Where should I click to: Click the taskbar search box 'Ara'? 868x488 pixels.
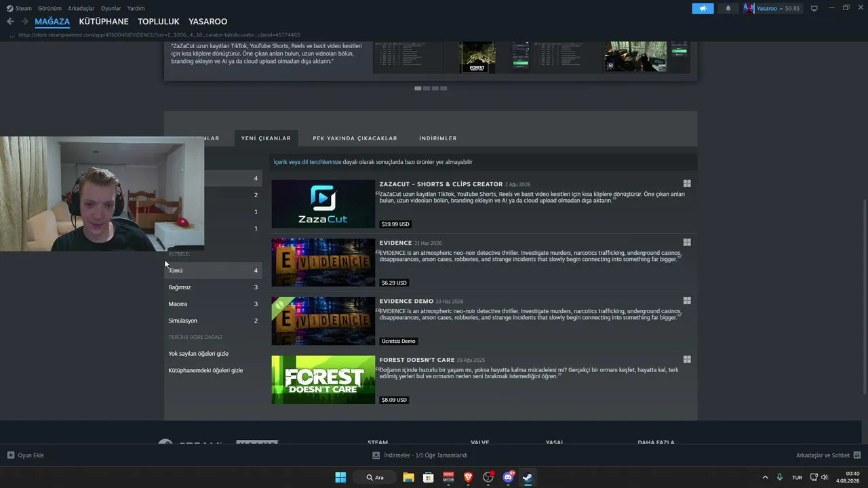point(374,477)
